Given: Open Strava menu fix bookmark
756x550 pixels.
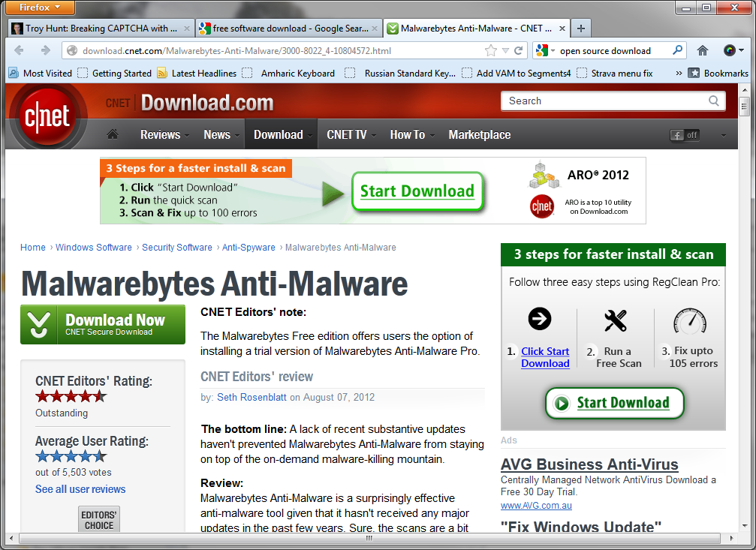Looking at the screenshot, I should pos(615,74).
